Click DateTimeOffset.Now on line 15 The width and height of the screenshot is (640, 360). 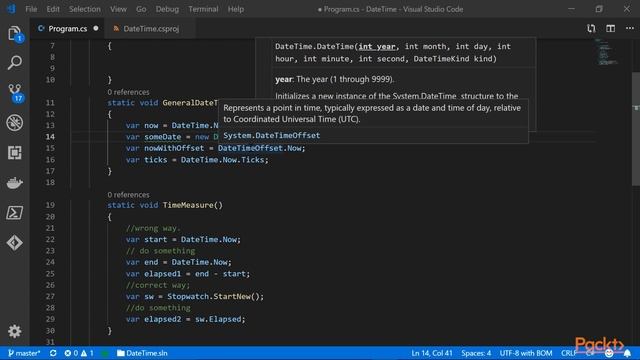pyautogui.click(x=260, y=148)
